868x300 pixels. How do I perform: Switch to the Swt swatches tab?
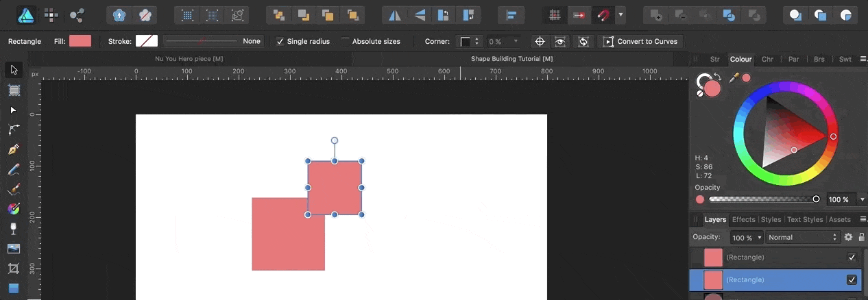(845, 60)
